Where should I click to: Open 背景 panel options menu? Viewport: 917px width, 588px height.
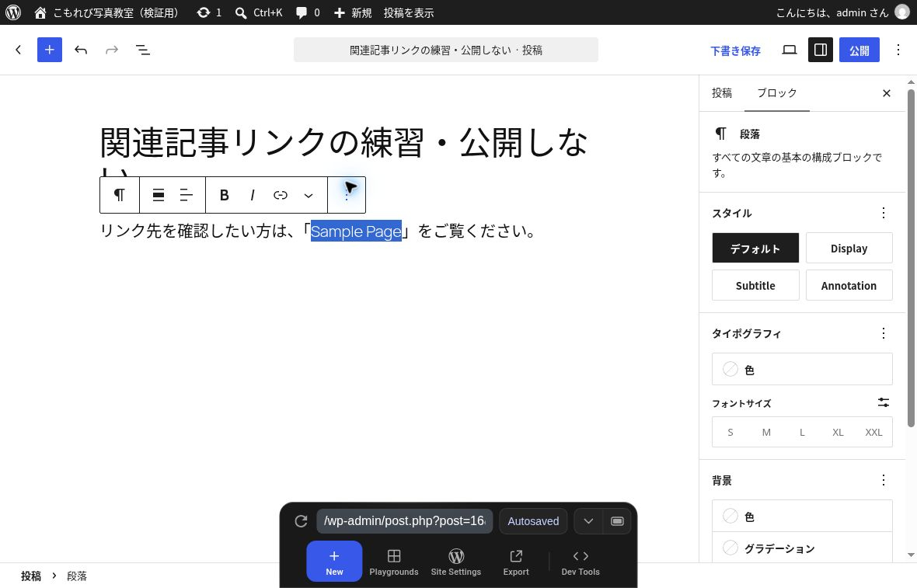pyautogui.click(x=884, y=480)
